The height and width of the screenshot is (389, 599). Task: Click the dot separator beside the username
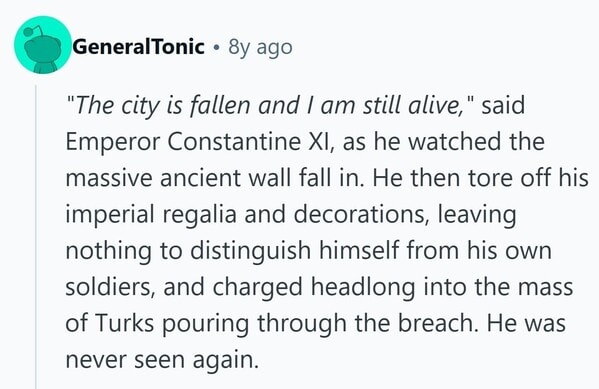(217, 48)
